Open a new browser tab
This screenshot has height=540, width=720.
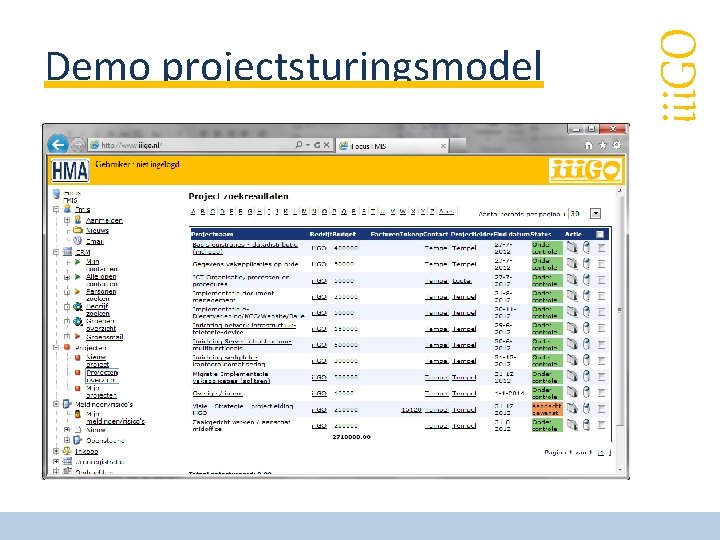coord(458,146)
